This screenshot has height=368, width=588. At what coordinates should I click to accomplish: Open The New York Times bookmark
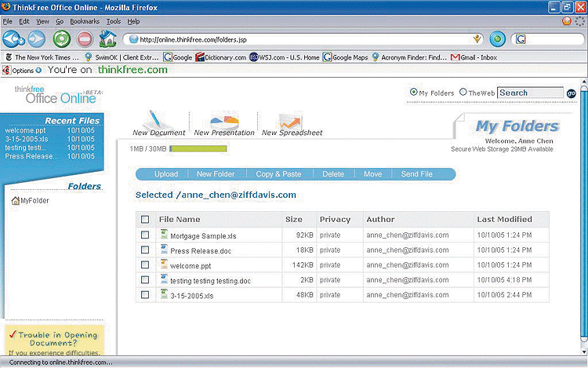[x=42, y=57]
